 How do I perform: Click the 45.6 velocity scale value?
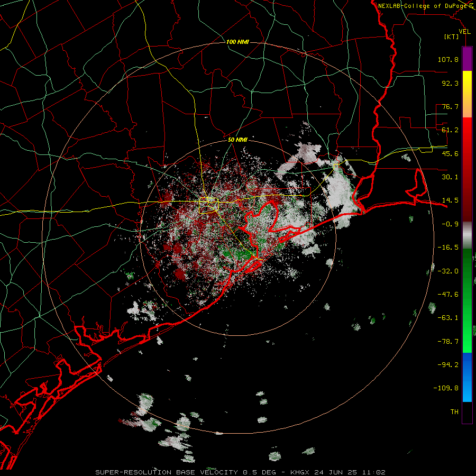tap(450, 153)
